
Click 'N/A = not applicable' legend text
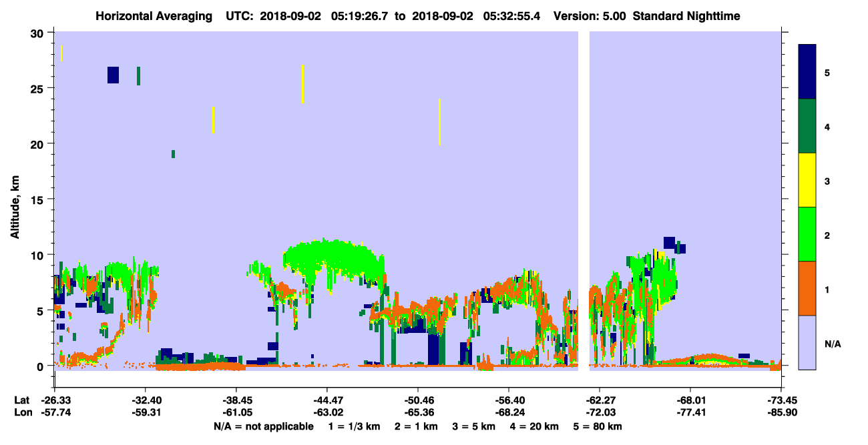coord(263,426)
